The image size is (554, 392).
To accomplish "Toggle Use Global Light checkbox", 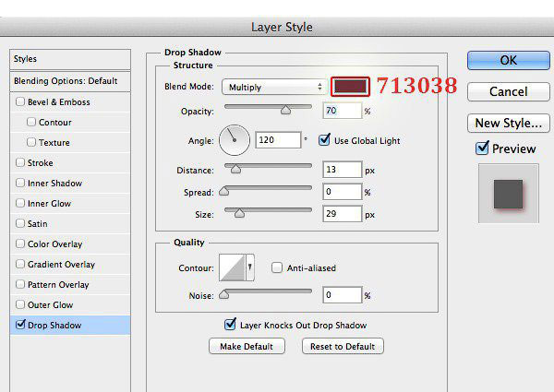I will (x=324, y=140).
